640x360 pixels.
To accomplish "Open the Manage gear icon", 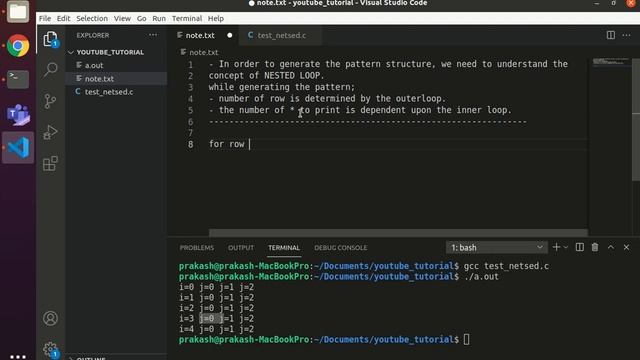I will coord(51,350).
